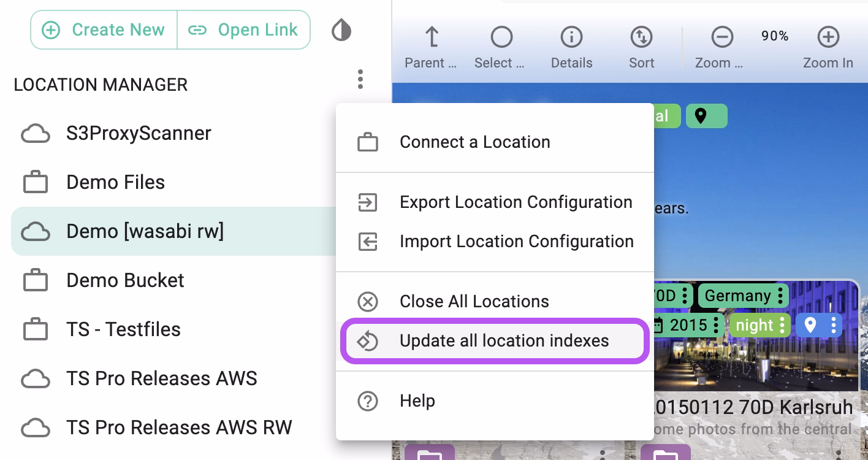Click the cloud icon beside S3ProxyScanner
This screenshot has width=868, height=460.
coord(36,133)
